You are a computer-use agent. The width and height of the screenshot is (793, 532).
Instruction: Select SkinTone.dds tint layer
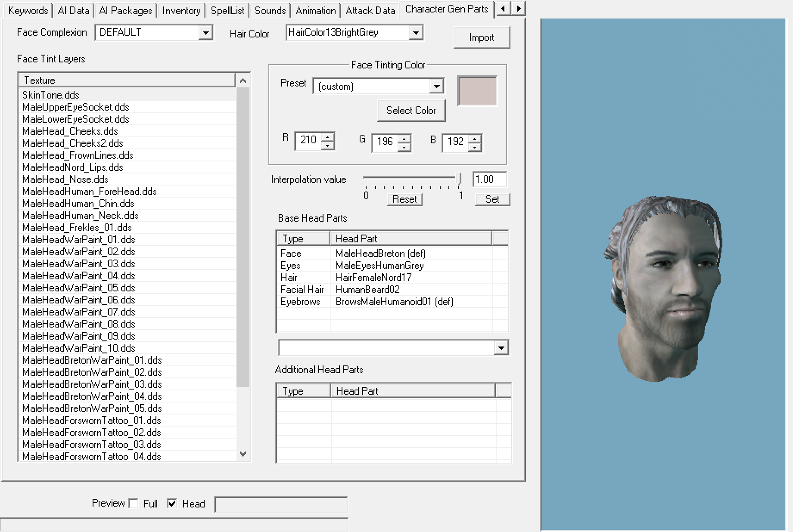(x=128, y=95)
